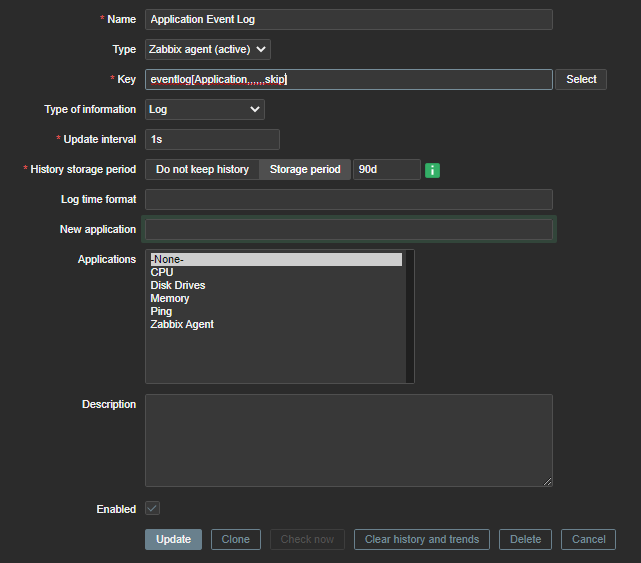Viewport: 641px width, 563px height.
Task: Select Ping in the Applications list
Action: pyautogui.click(x=161, y=311)
